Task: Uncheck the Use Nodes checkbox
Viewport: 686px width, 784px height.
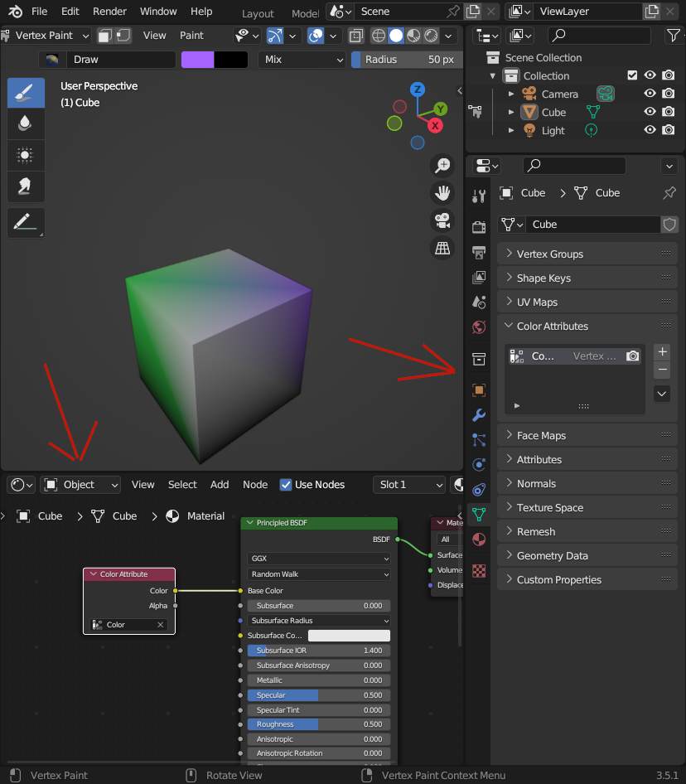Action: click(x=286, y=485)
